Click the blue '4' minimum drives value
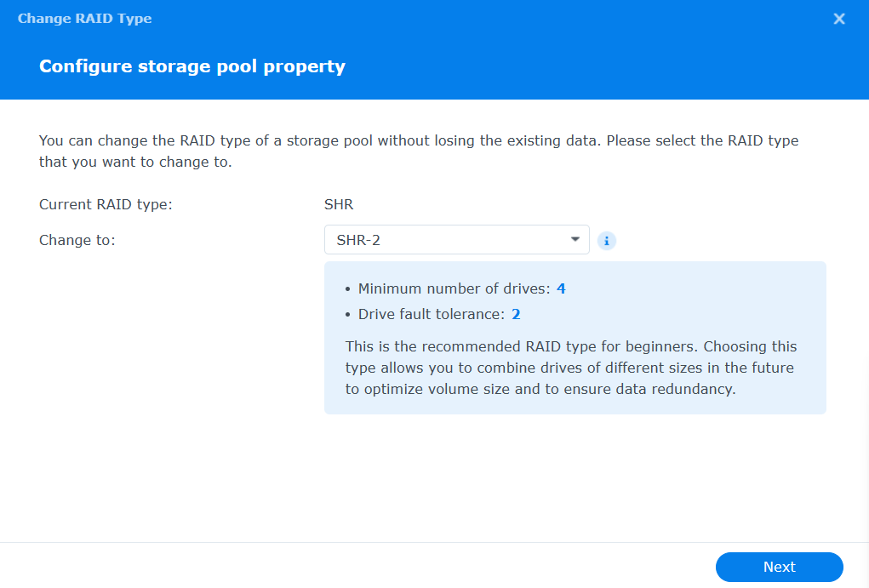This screenshot has height=588, width=869. (561, 288)
